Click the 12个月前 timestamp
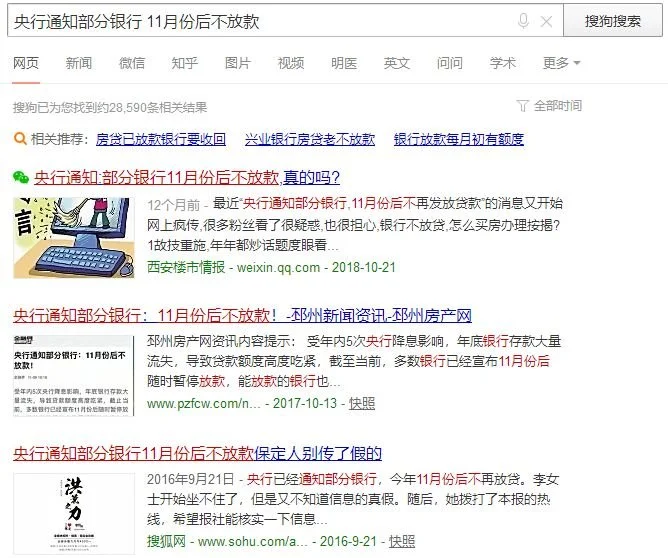 click(173, 205)
